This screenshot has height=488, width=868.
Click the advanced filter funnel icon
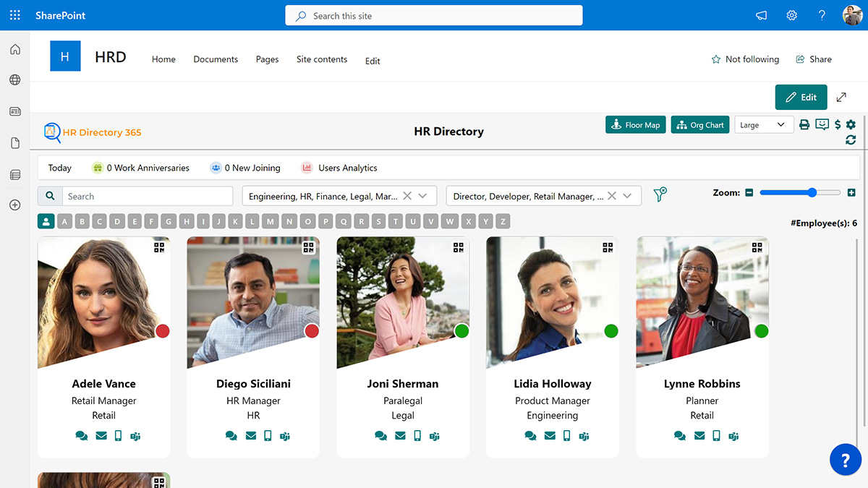pos(660,195)
